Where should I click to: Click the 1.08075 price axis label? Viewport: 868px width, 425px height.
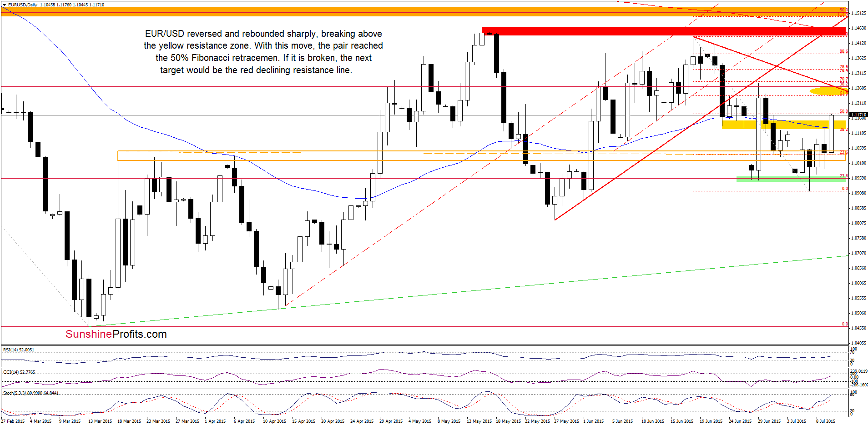(858, 223)
